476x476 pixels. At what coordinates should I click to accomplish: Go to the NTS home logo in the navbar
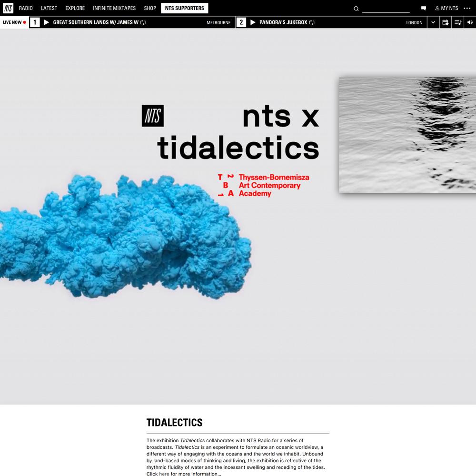click(8, 8)
